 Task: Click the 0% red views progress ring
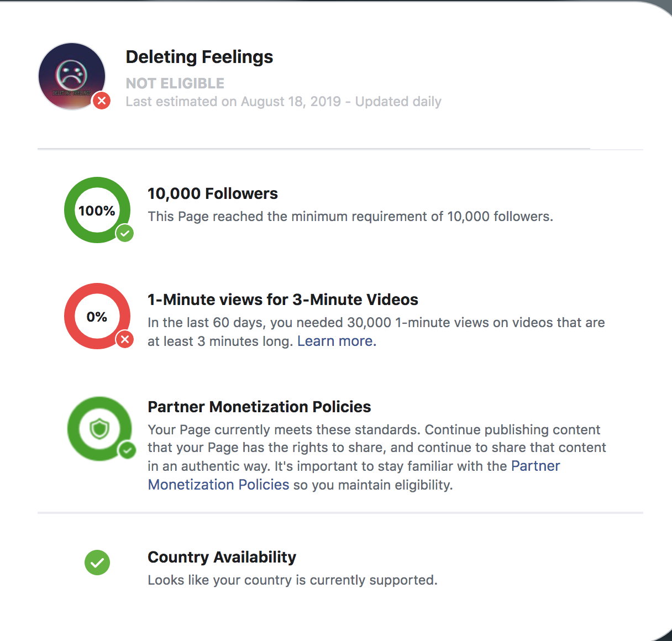pos(97,317)
